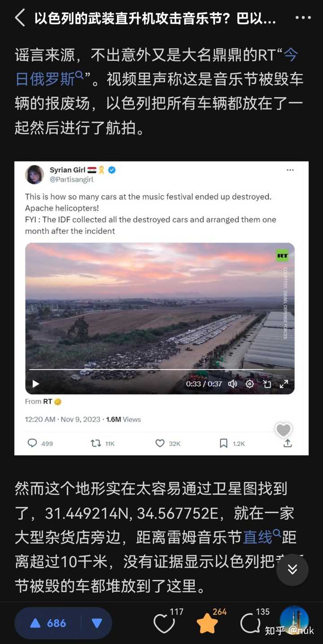323x644 pixels.
Task: Click the video volume speaker icon
Action: click(x=232, y=384)
